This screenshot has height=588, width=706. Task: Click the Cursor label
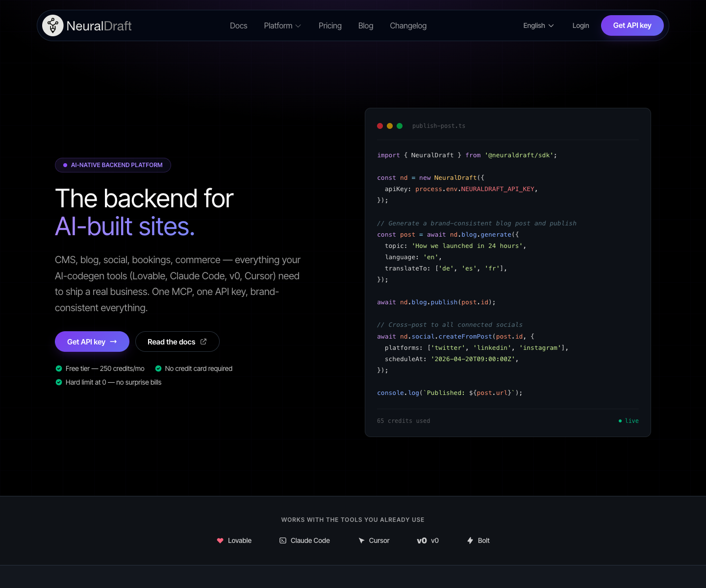379,540
